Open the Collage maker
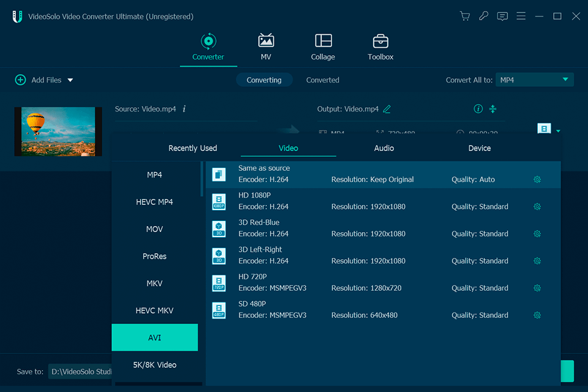588x392 pixels. coord(323,47)
